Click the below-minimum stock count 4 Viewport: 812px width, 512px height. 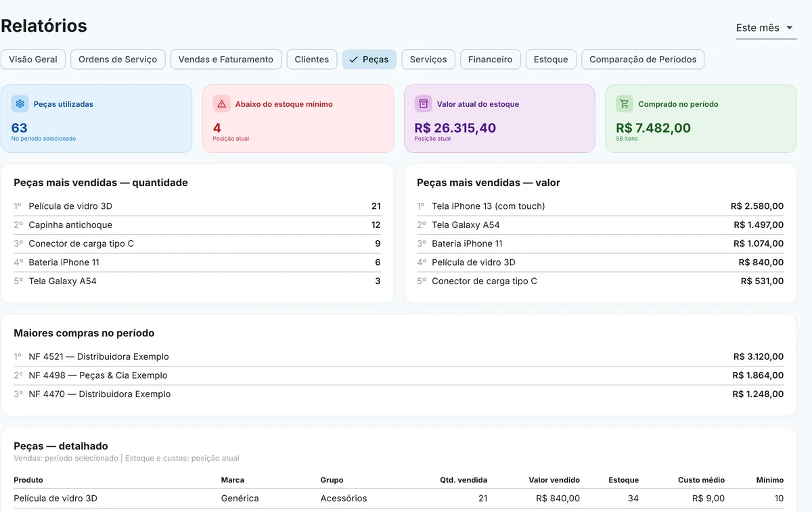point(217,128)
